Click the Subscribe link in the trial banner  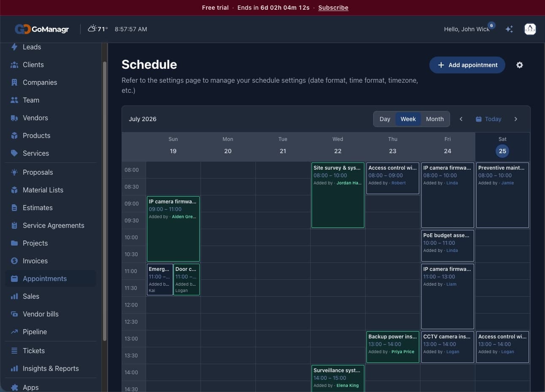click(x=333, y=8)
